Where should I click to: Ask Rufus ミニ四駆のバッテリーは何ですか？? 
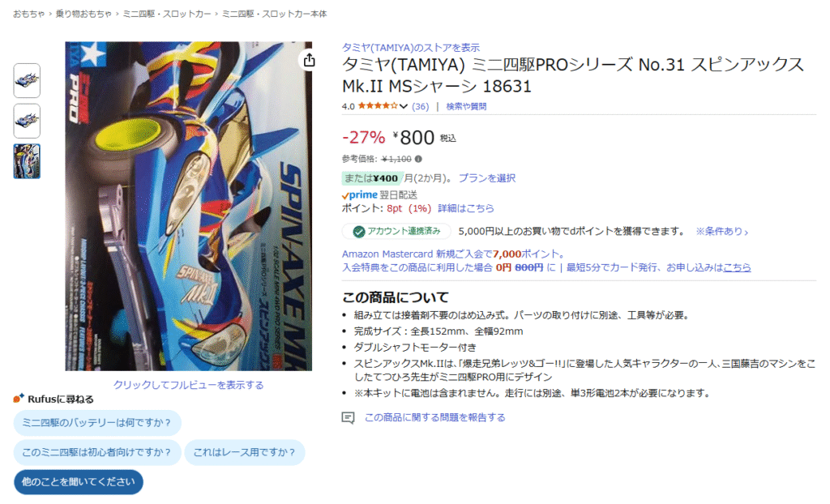coord(97,422)
